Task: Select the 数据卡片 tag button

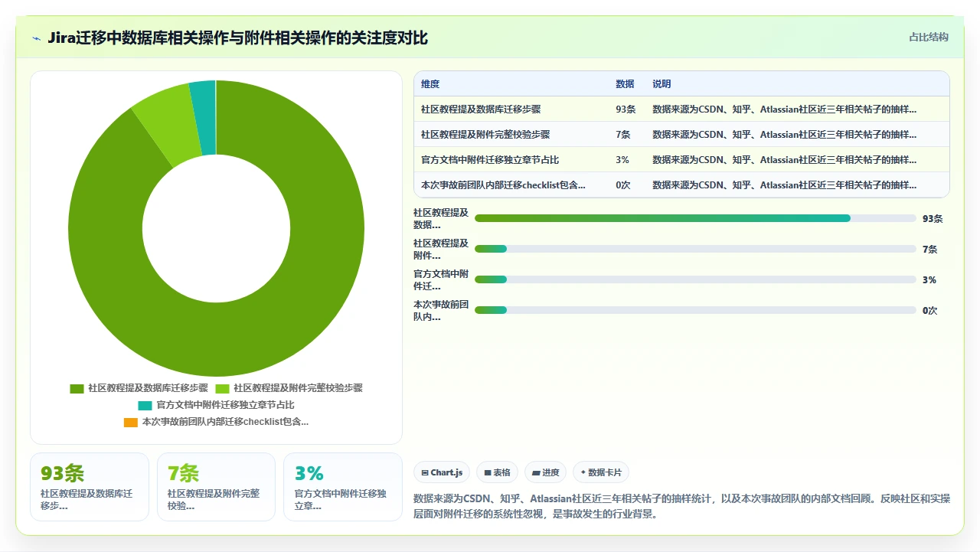Action: coord(601,472)
